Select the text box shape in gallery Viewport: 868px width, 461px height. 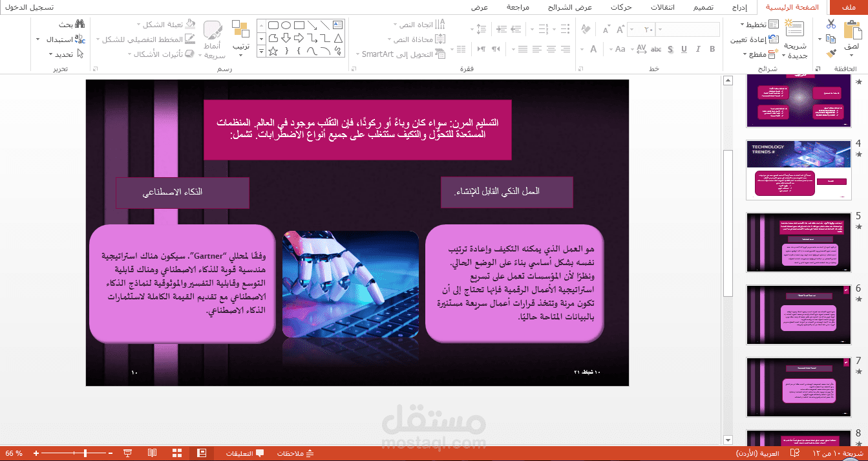(337, 25)
